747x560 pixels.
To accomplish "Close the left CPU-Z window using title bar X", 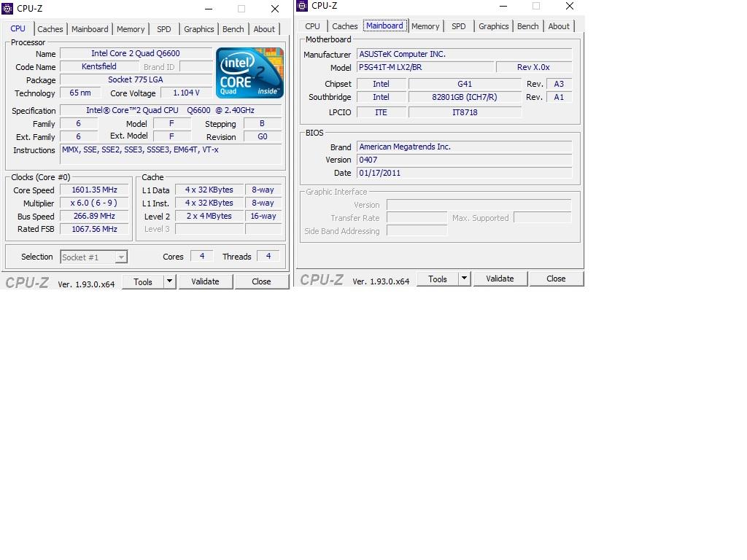I will click(x=275, y=9).
